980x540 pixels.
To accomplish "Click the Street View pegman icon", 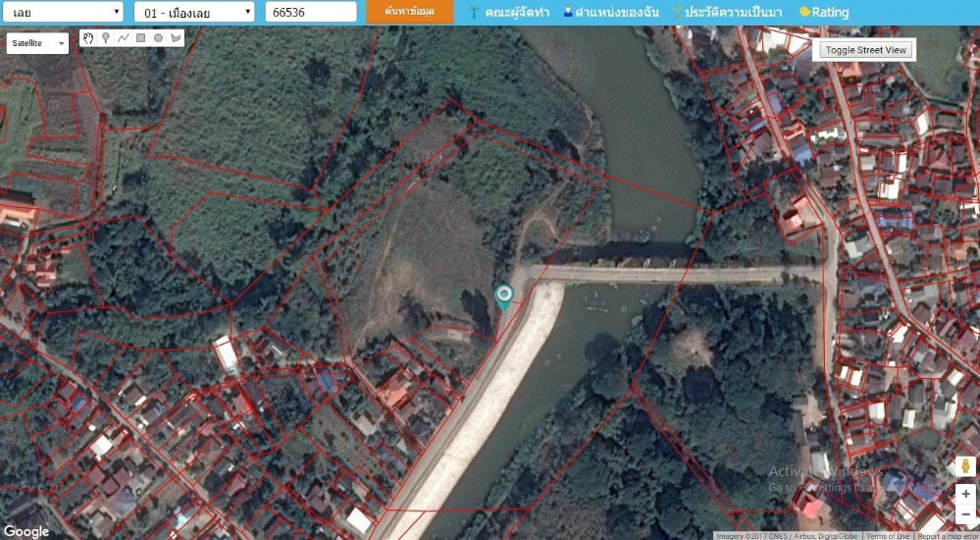I will [x=965, y=465].
